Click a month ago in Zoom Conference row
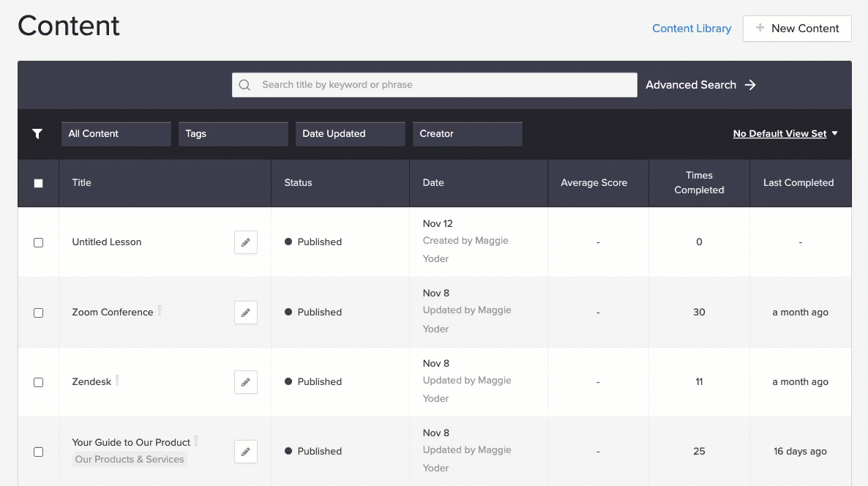Screen dimensions: 868x486 click(801, 313)
